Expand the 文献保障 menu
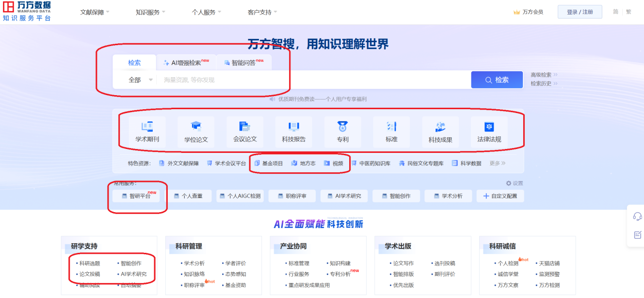Image resolution: width=644 pixels, height=298 pixels. (95, 12)
